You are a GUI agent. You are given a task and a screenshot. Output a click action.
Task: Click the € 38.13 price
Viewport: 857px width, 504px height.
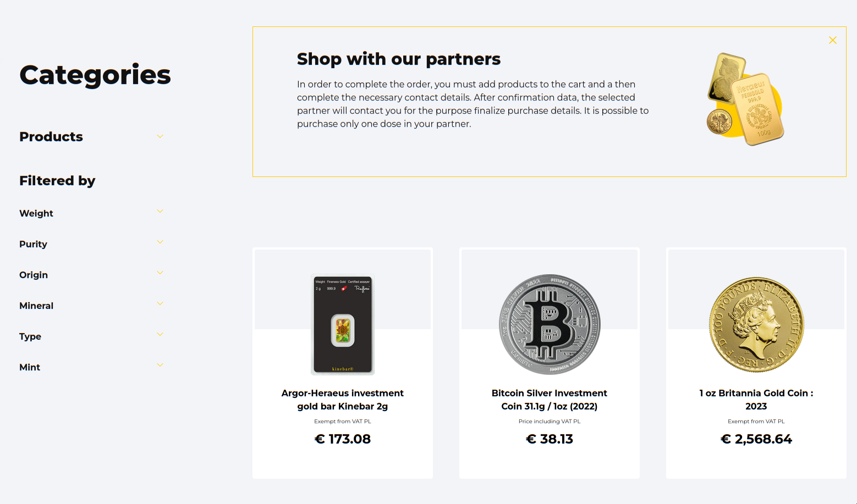tap(550, 439)
